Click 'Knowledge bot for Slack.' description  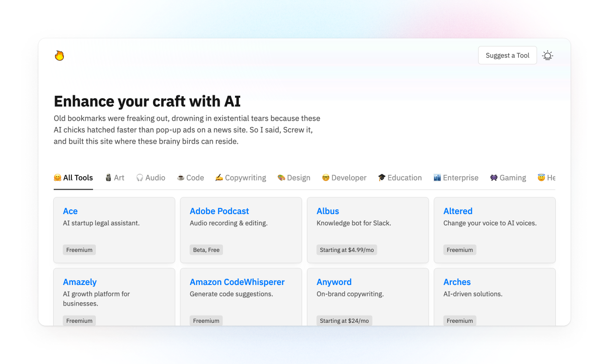(354, 223)
